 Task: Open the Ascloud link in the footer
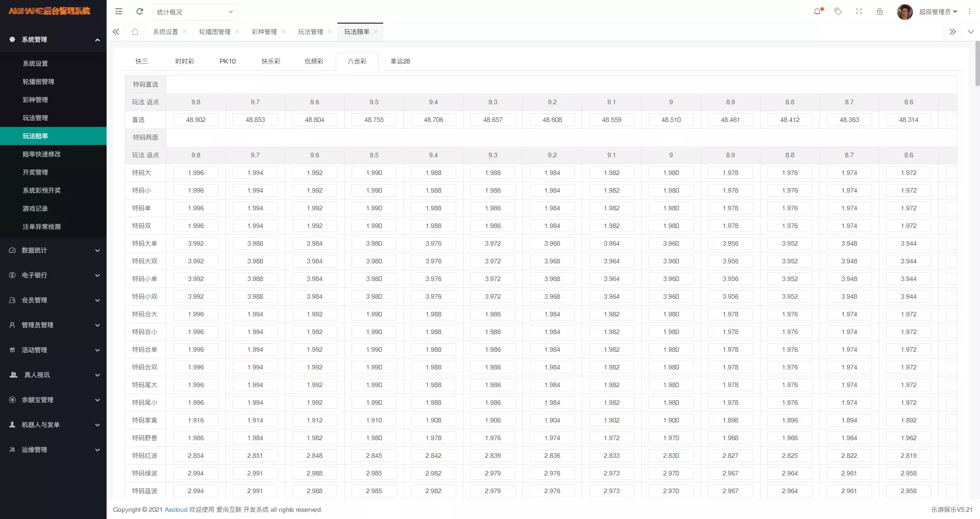176,509
